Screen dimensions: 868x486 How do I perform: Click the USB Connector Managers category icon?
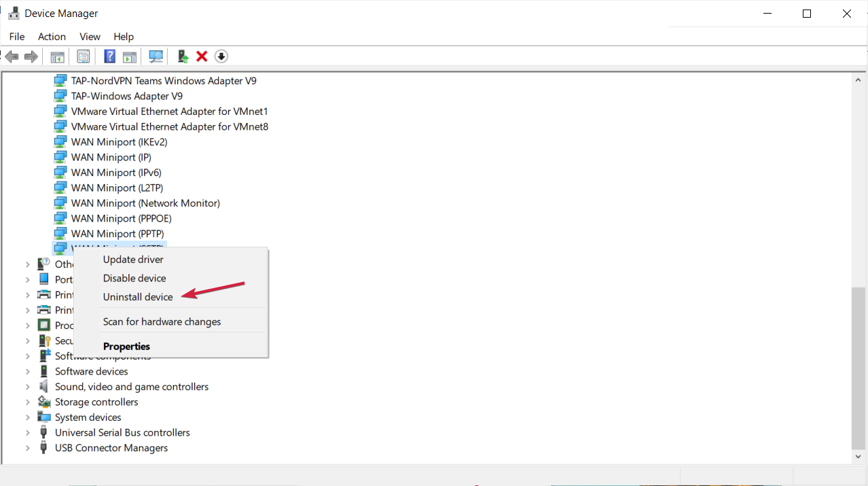click(x=44, y=448)
